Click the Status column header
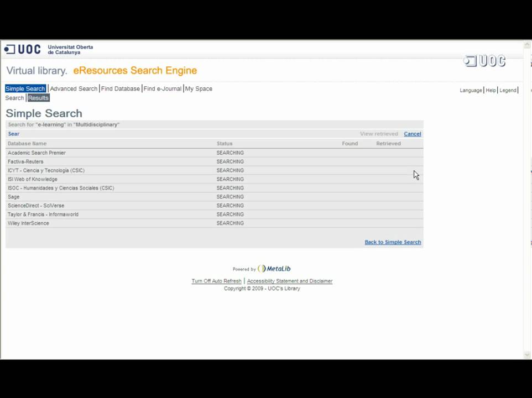 pos(225,143)
